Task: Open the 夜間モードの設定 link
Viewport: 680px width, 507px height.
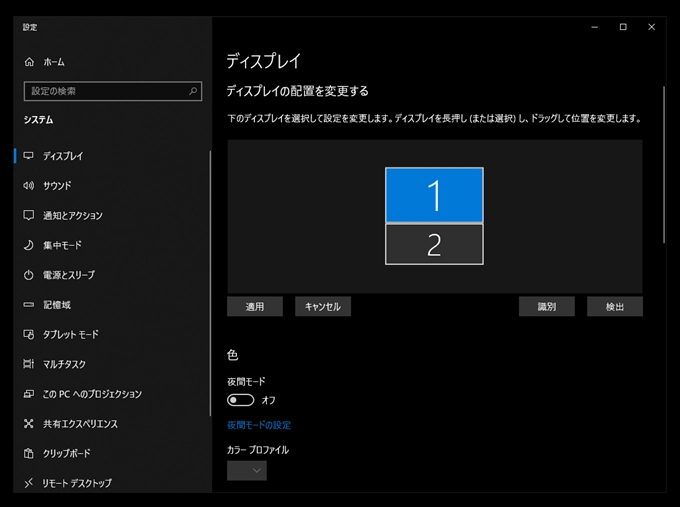Action: pyautogui.click(x=259, y=425)
